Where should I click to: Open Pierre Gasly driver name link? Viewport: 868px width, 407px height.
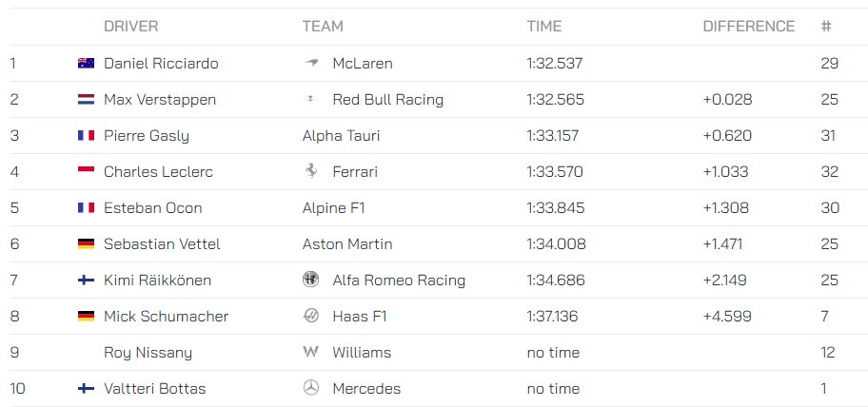(147, 135)
